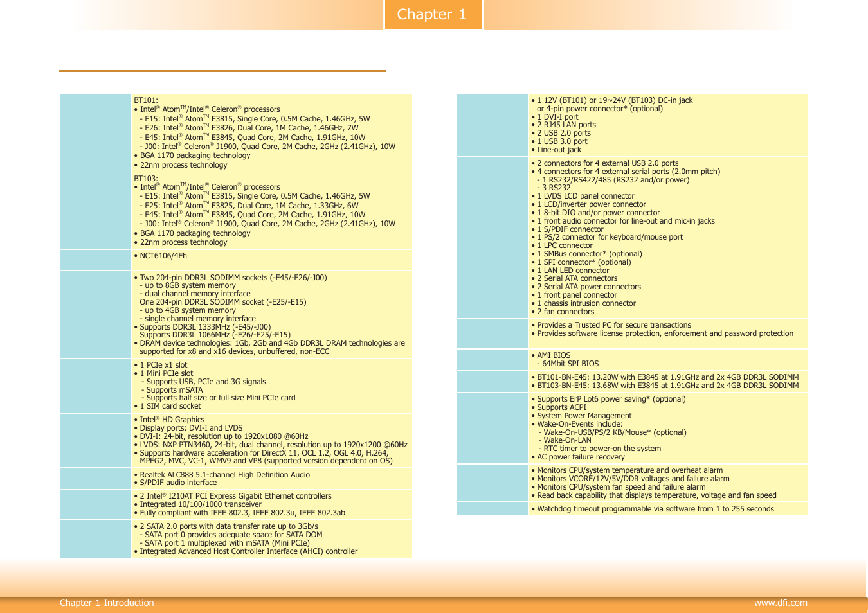Click the 1 LCD/inverter power connector line
This screenshot has width=868, height=613.
pyautogui.click(x=588, y=204)
